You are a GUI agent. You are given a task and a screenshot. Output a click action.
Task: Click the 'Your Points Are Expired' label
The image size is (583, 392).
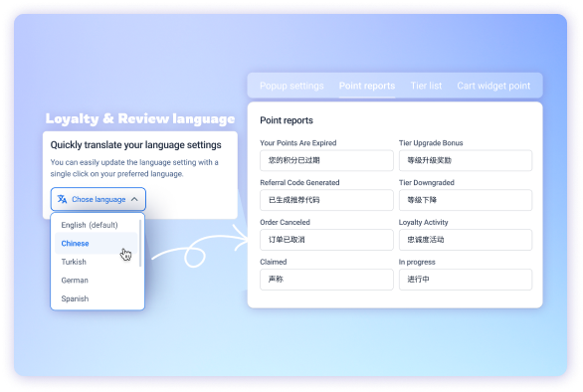click(x=298, y=143)
